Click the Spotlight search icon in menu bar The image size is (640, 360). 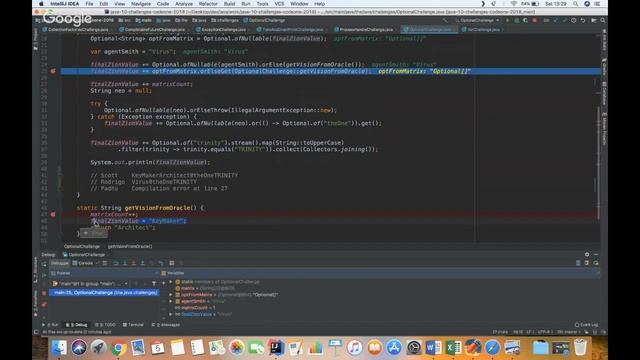[x=576, y=4]
